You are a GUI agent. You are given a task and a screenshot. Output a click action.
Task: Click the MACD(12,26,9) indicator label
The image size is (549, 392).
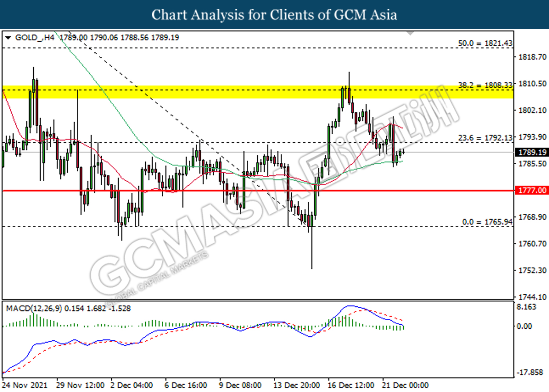(x=34, y=308)
